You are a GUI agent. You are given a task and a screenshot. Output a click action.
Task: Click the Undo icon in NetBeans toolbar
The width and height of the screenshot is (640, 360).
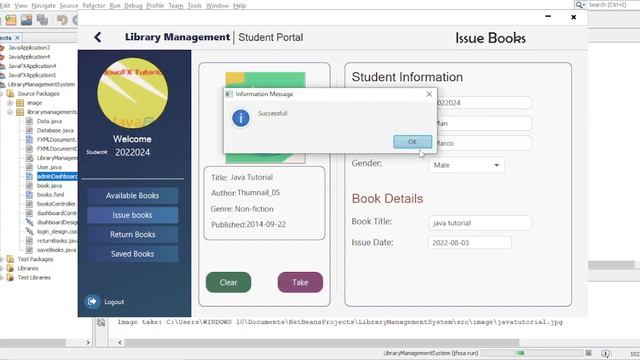[62, 20]
